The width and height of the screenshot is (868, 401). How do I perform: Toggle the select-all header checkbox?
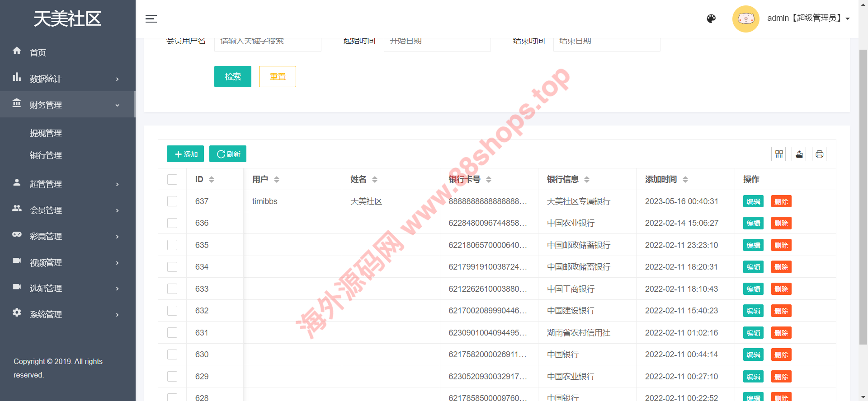click(172, 179)
